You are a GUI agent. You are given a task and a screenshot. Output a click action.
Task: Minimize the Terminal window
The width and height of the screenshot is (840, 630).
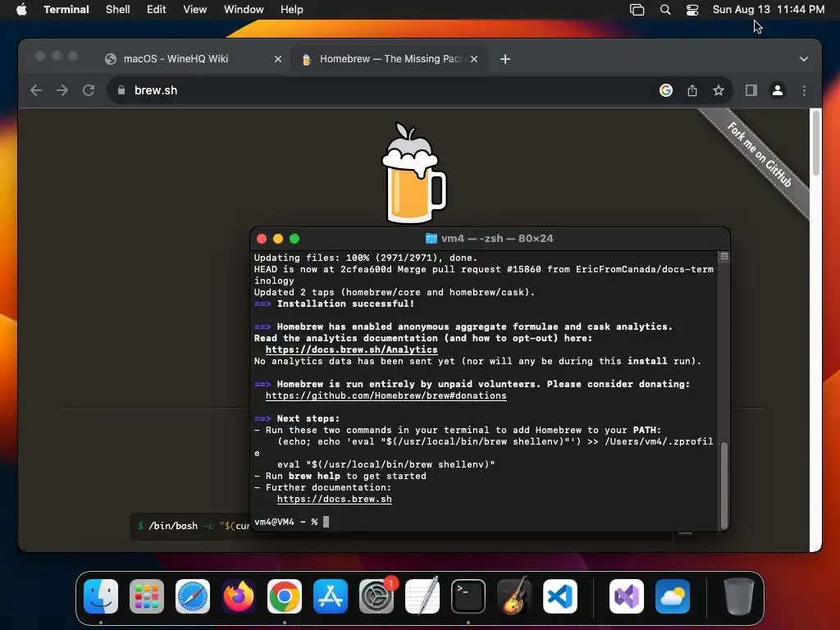[278, 239]
